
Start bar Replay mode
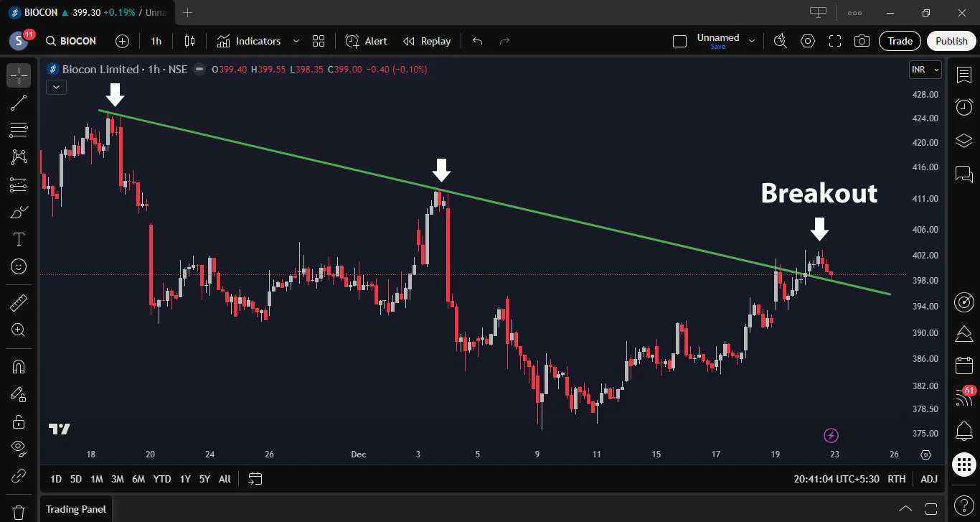click(427, 41)
